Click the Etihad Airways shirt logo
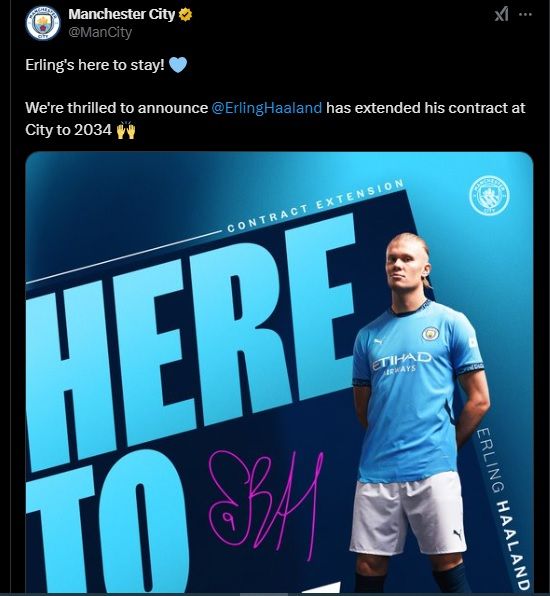The width and height of the screenshot is (550, 596). 401,362
